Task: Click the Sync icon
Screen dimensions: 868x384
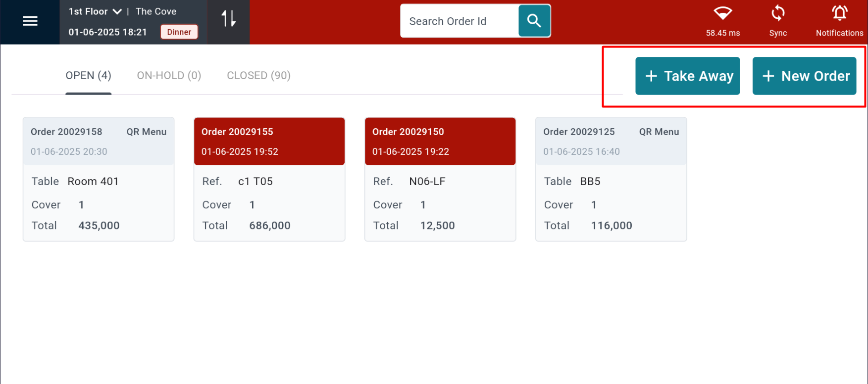Action: click(777, 14)
